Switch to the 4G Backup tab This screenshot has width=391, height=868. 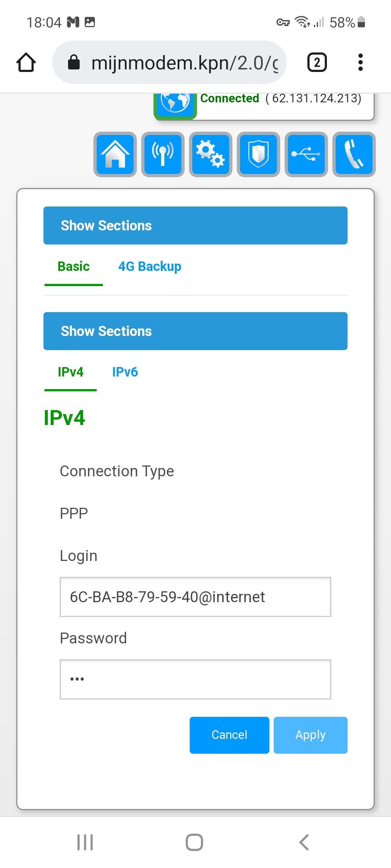(150, 266)
